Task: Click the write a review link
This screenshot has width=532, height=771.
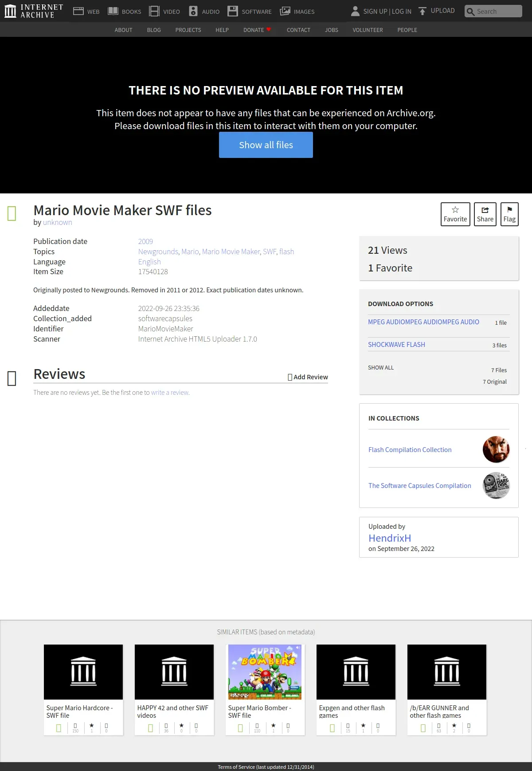Action: (x=170, y=393)
